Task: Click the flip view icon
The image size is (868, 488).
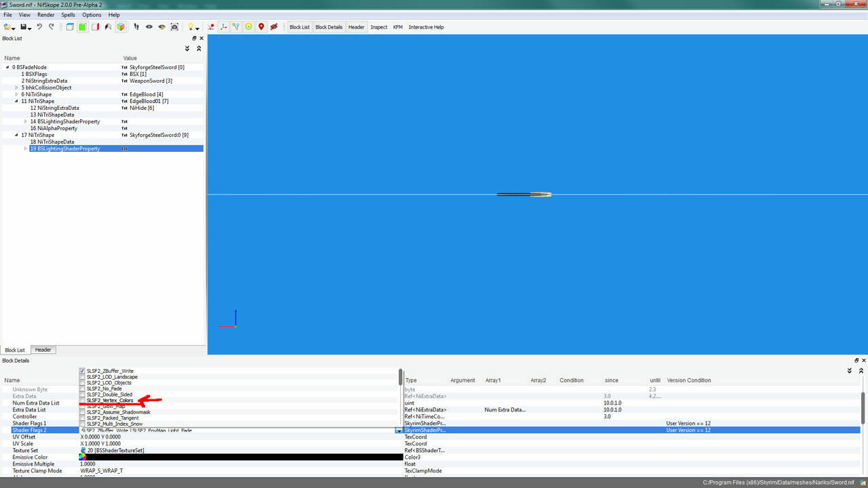Action: pyautogui.click(x=108, y=27)
